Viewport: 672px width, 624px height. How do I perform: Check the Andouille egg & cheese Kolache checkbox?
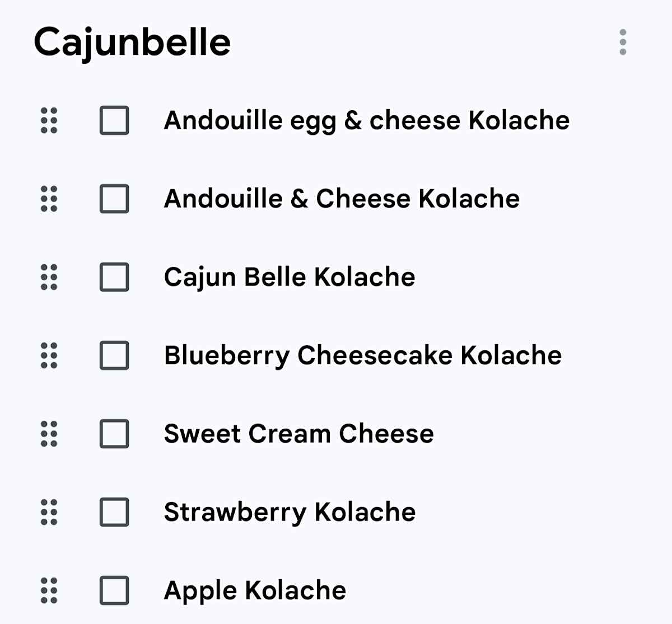click(x=114, y=120)
